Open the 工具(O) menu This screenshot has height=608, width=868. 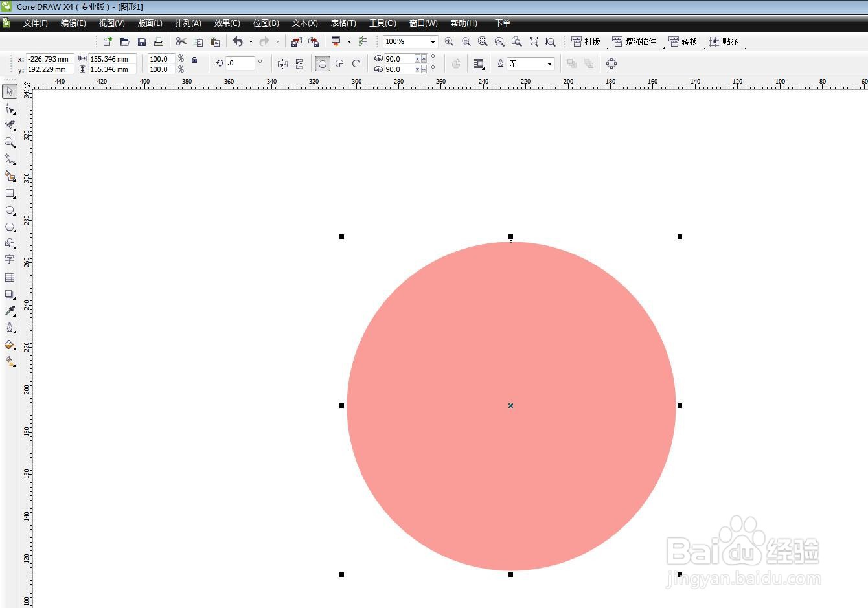pos(382,23)
